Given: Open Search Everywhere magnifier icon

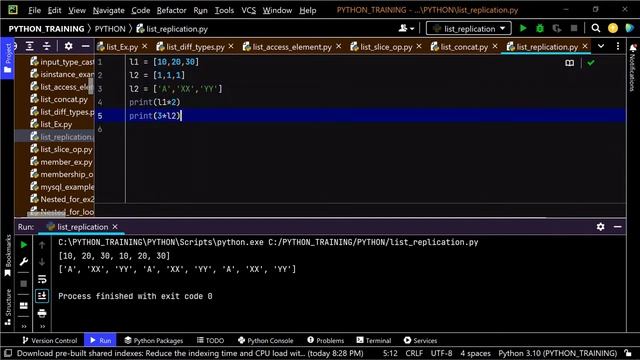Looking at the screenshot, I should click(596, 28).
